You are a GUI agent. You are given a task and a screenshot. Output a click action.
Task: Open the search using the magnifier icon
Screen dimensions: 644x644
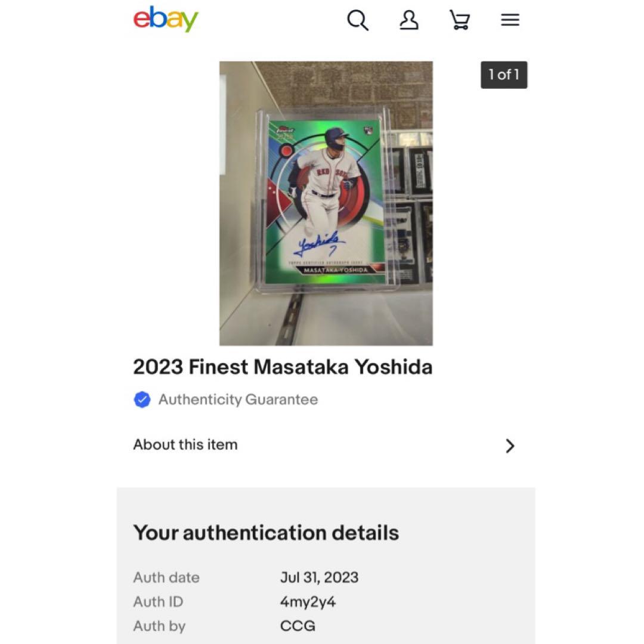tap(358, 20)
